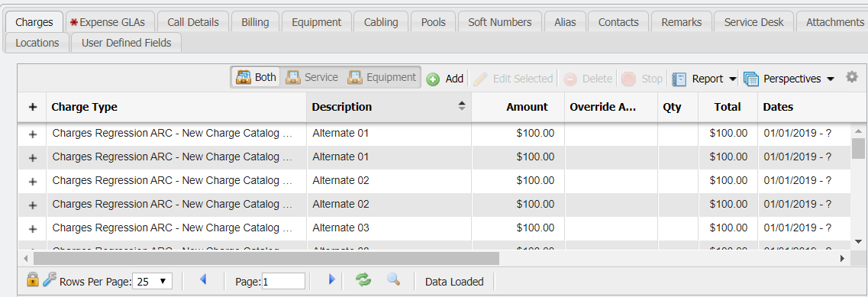Switch to the Charges tab

[34, 22]
